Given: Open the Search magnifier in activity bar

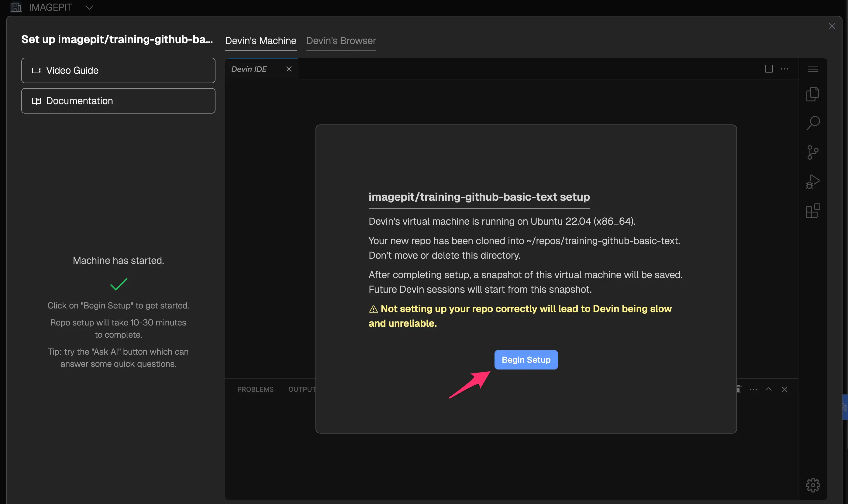Looking at the screenshot, I should (x=813, y=123).
